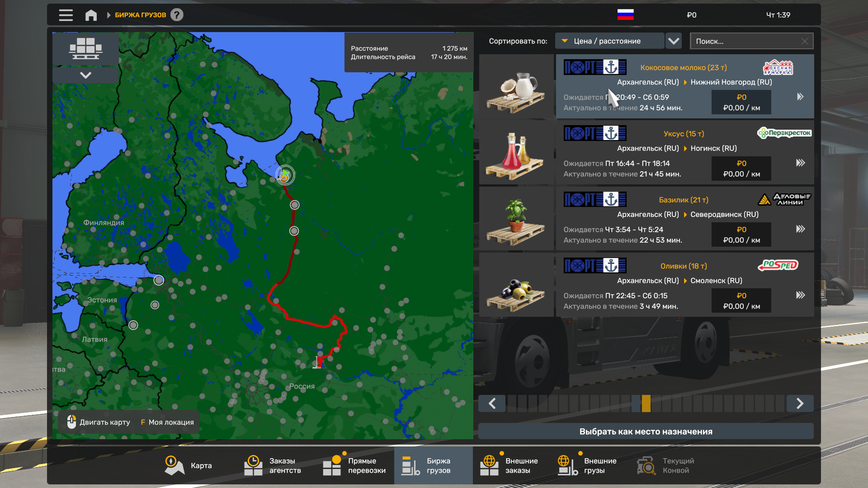The height and width of the screenshot is (488, 868).
Task: Expand the map cargo filter chevron
Action: (85, 75)
